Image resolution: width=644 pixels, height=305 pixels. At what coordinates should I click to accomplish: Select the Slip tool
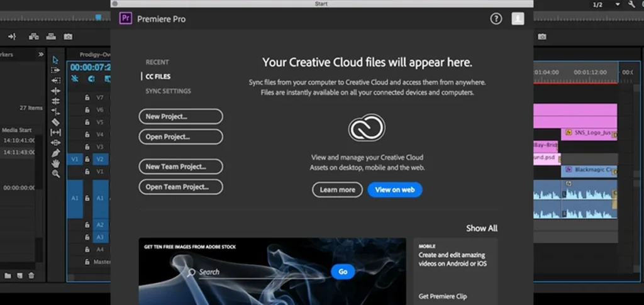tap(55, 132)
